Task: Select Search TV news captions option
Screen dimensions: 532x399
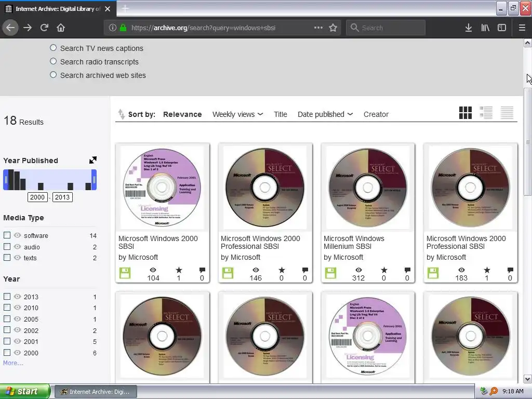Action: click(54, 48)
